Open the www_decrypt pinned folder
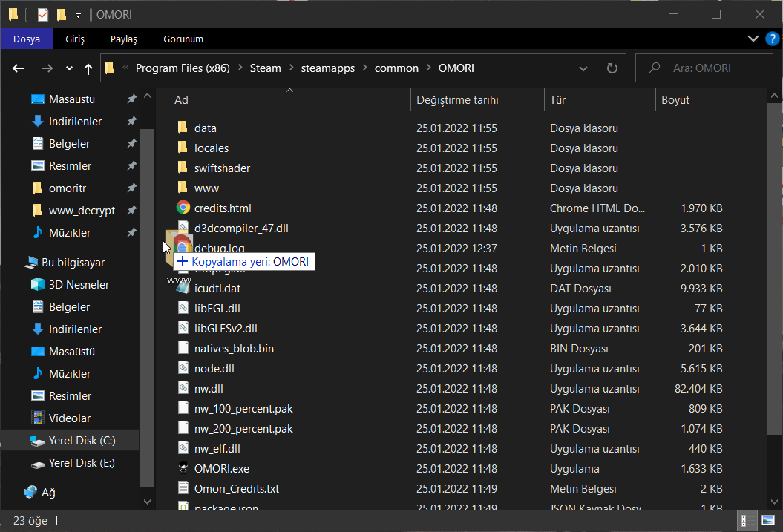Screen dimensions: 783x532 [82, 211]
